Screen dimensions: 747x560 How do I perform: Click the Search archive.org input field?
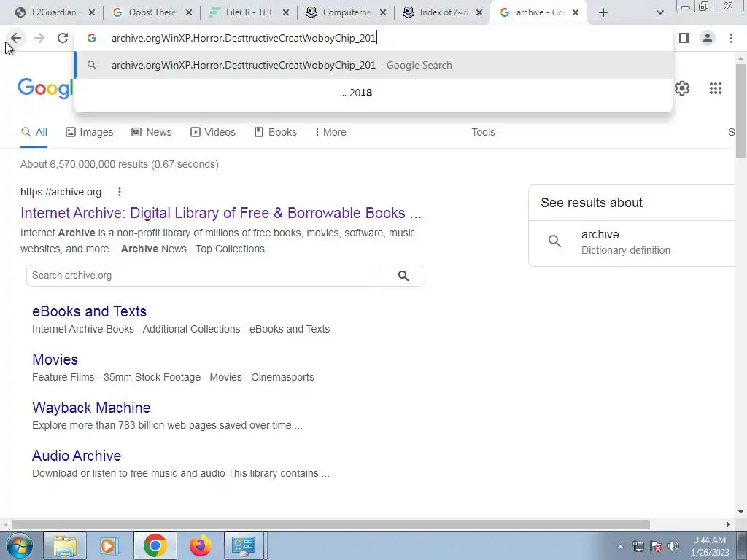click(204, 276)
